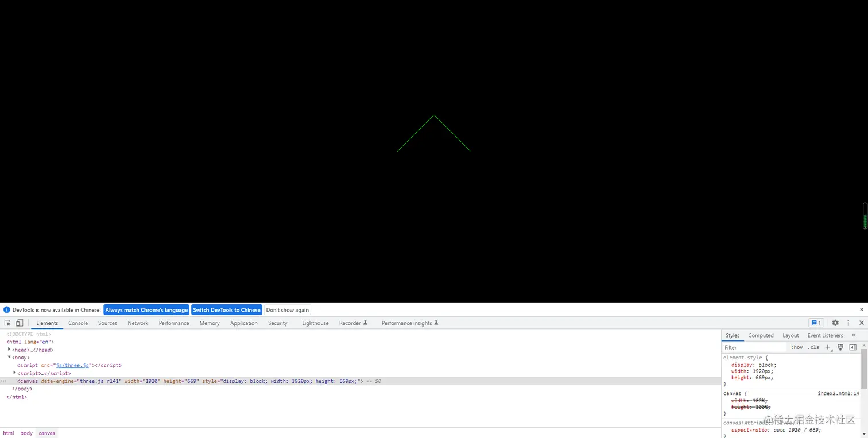Add a new style rule with the plus icon
868x438 pixels.
828,347
